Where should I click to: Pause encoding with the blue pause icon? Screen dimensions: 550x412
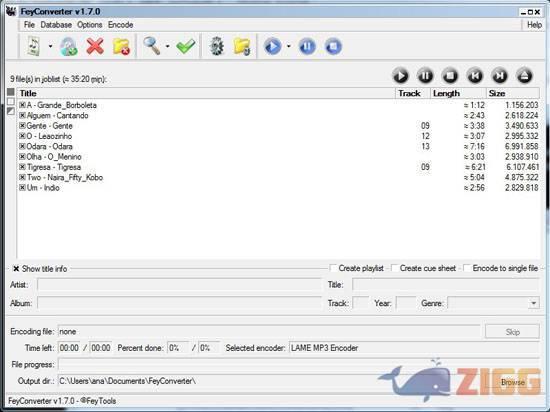pos(307,46)
